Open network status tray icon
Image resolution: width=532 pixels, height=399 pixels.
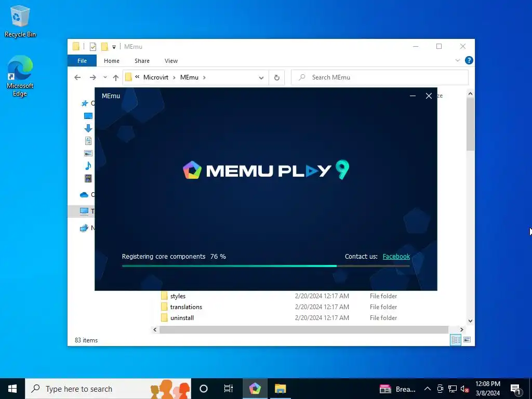click(453, 389)
